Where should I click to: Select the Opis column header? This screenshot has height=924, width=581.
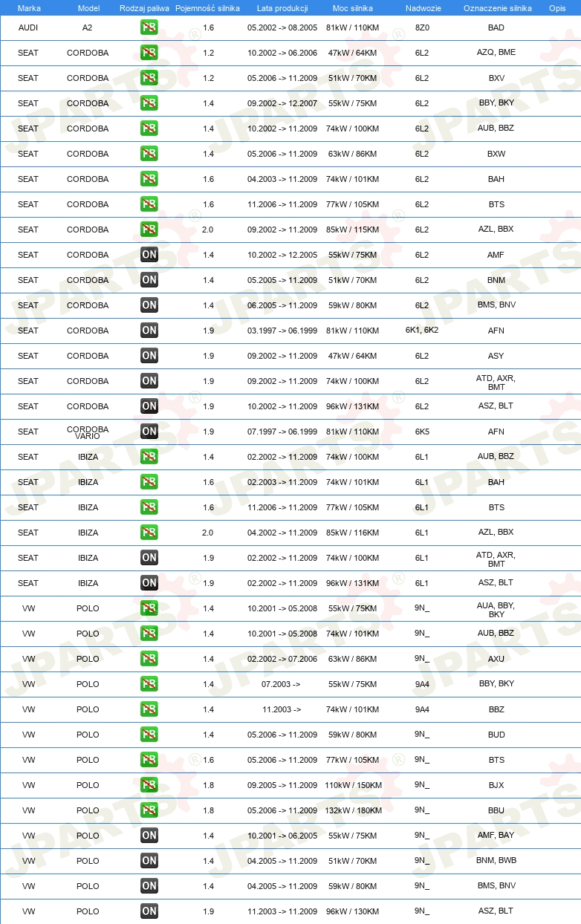click(x=556, y=8)
